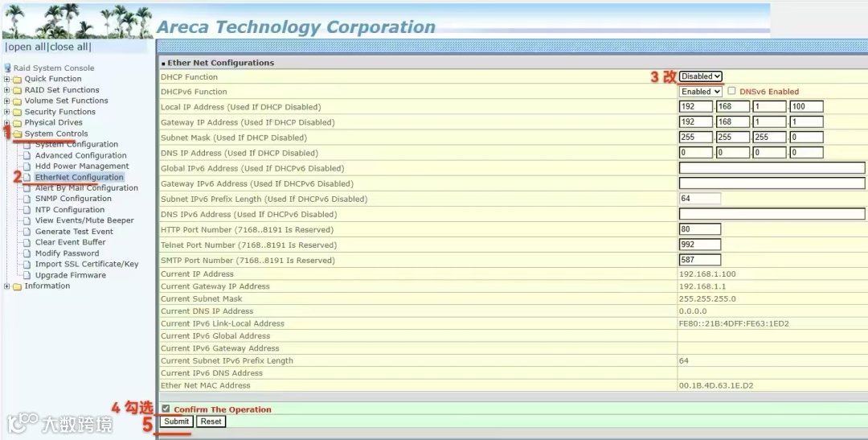Click the Submit button
The width and height of the screenshot is (868, 440).
coord(177,421)
